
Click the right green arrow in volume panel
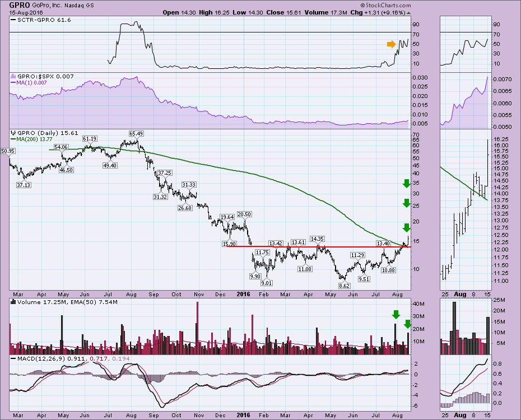coord(408,324)
